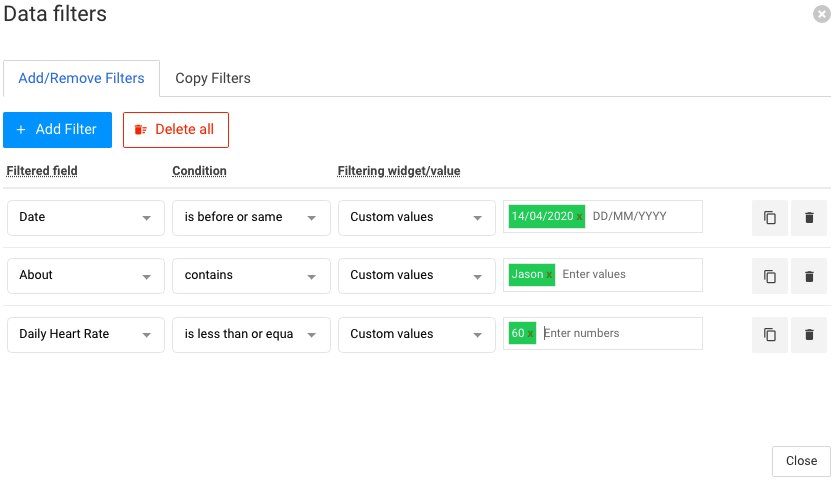Open the 'is before or same' condition dropdown
Viewport: 837px width, 482px height.
point(251,218)
